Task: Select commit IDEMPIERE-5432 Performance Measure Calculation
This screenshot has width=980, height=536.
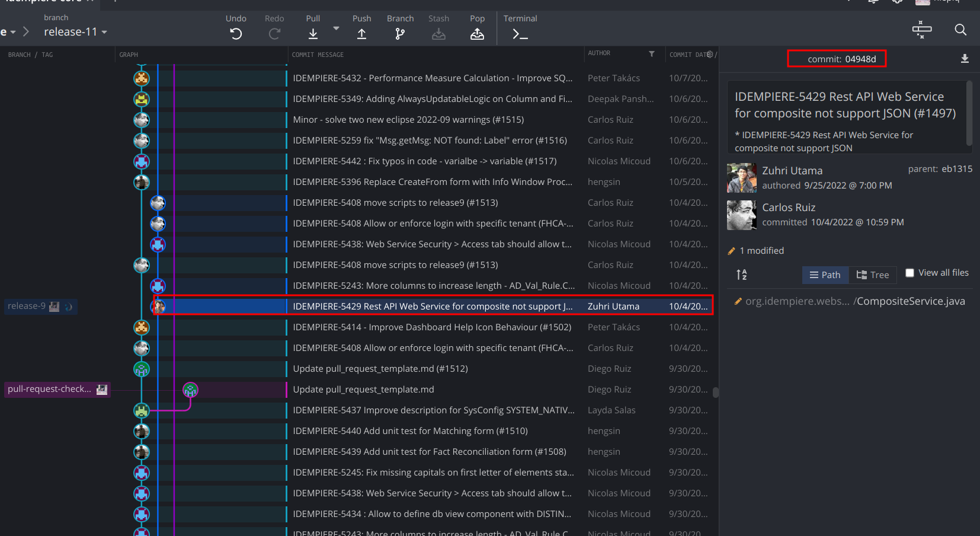Action: [433, 78]
